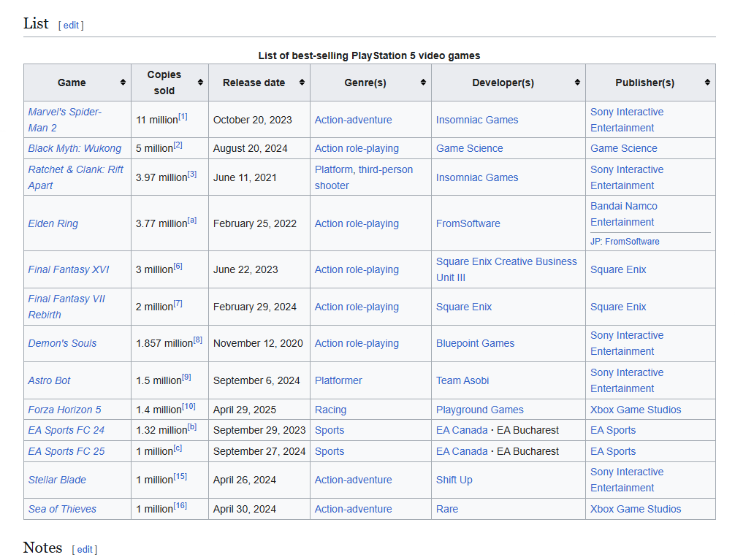Follow citation [7] next to 2 million

click(x=178, y=304)
